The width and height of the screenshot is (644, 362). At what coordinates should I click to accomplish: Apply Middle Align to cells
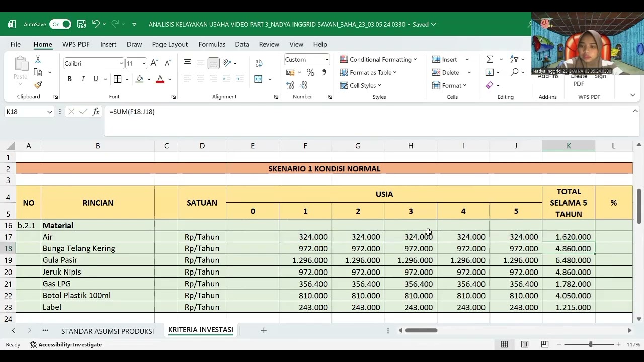(200, 63)
